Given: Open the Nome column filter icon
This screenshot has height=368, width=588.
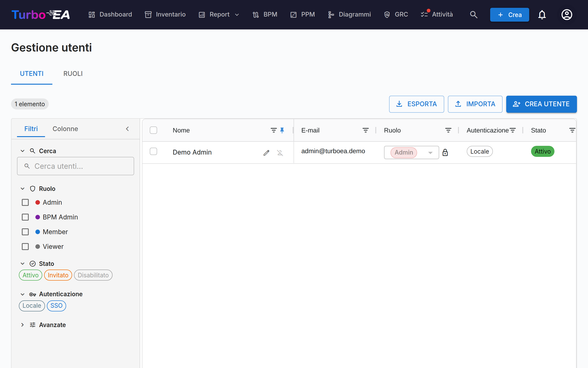Looking at the screenshot, I should tap(274, 130).
